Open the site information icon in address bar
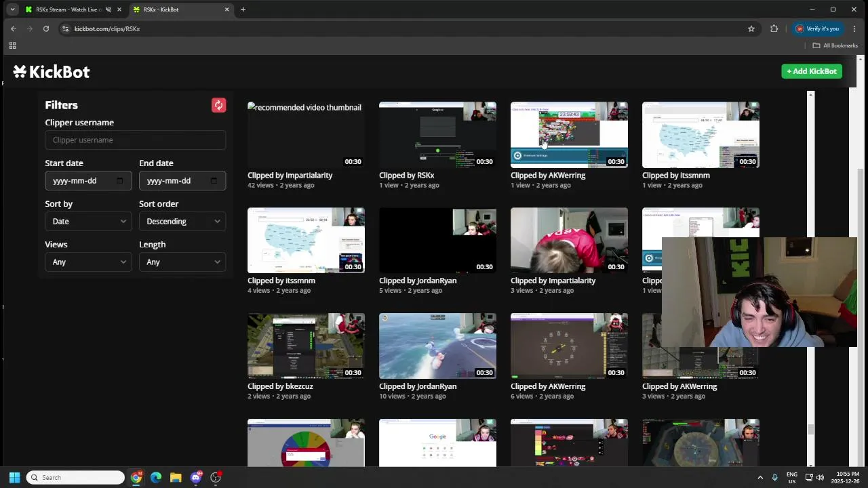 pyautogui.click(x=65, y=28)
